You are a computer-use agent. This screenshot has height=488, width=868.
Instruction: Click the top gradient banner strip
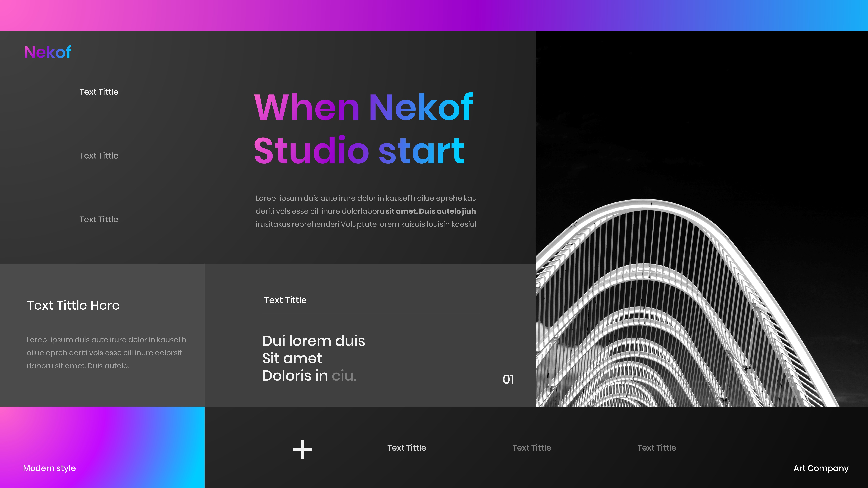coord(434,15)
